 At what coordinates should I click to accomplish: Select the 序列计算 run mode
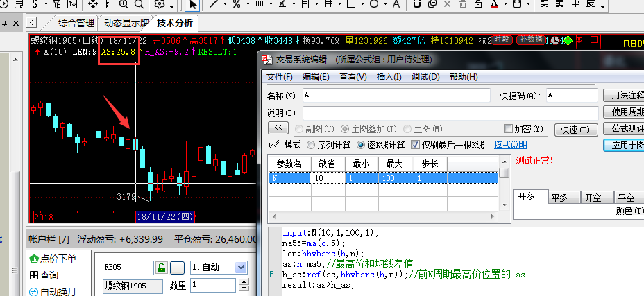pos(311,145)
